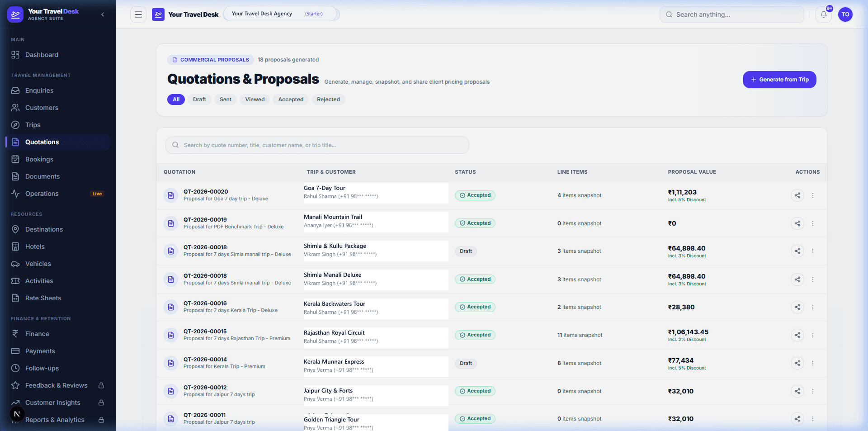The height and width of the screenshot is (431, 868).
Task: Open Your Travel Desk Agency selector
Action: [281, 14]
